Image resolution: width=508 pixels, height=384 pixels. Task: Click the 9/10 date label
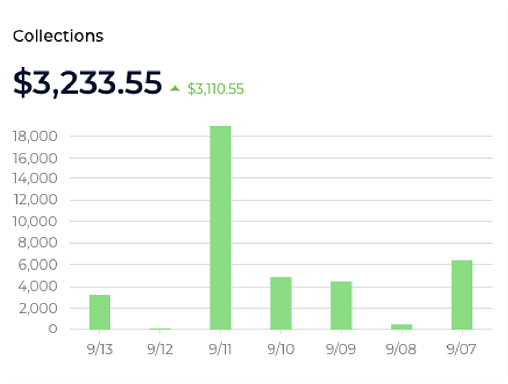[281, 349]
